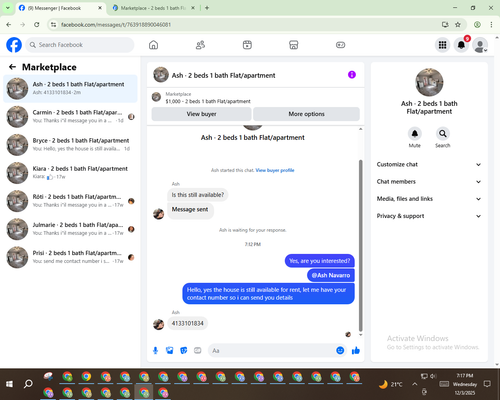Screen dimensions: 500x400
Task: Open the Prisi conversation
Action: click(70, 257)
